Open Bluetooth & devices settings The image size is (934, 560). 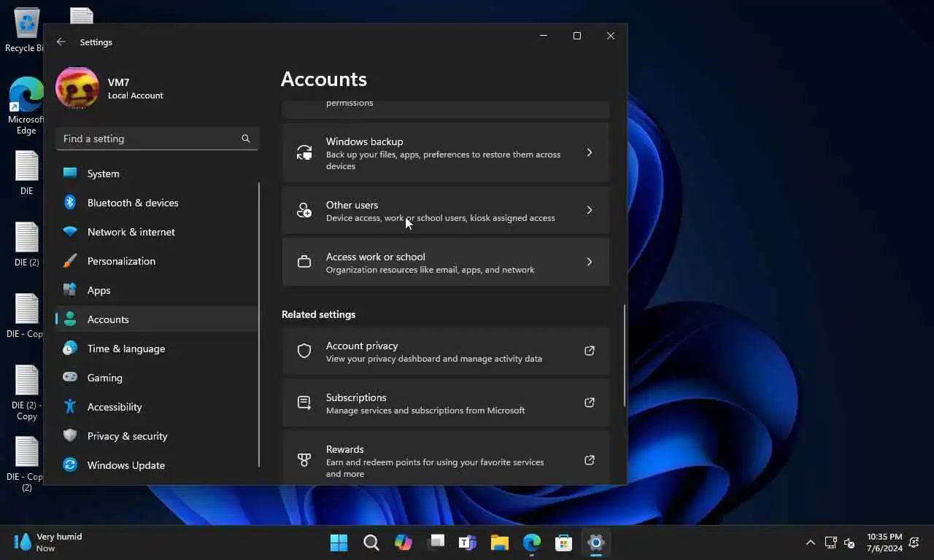point(157,203)
